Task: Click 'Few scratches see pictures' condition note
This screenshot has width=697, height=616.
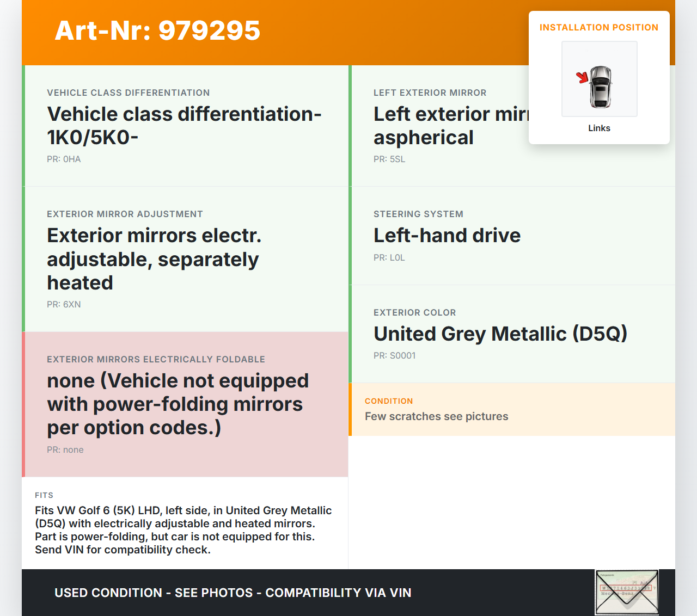Action: coord(436,416)
